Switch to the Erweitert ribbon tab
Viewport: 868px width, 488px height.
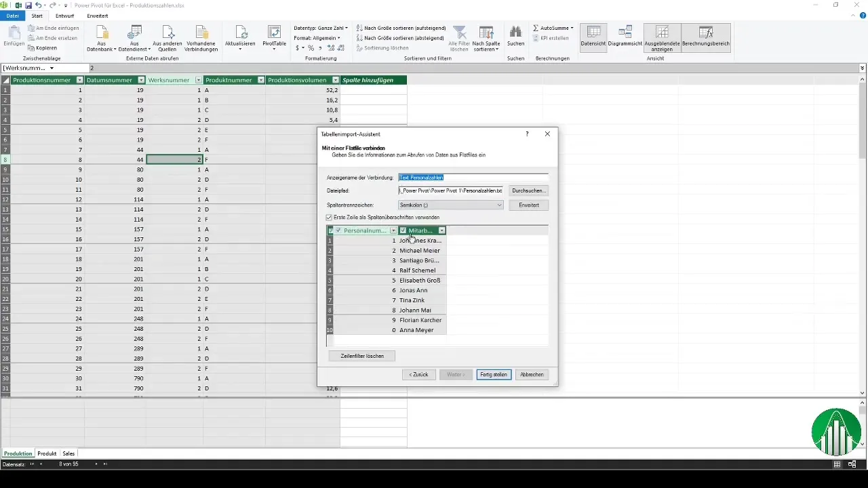point(98,15)
